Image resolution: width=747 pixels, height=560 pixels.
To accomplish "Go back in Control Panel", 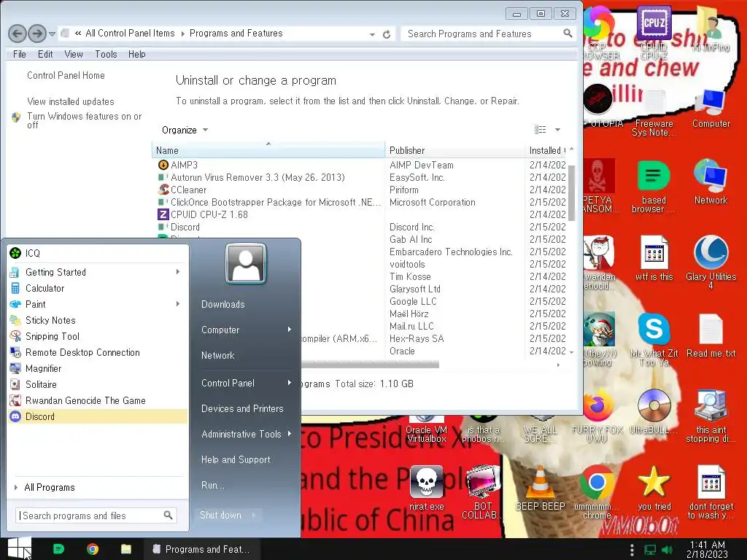I will pyautogui.click(x=18, y=34).
